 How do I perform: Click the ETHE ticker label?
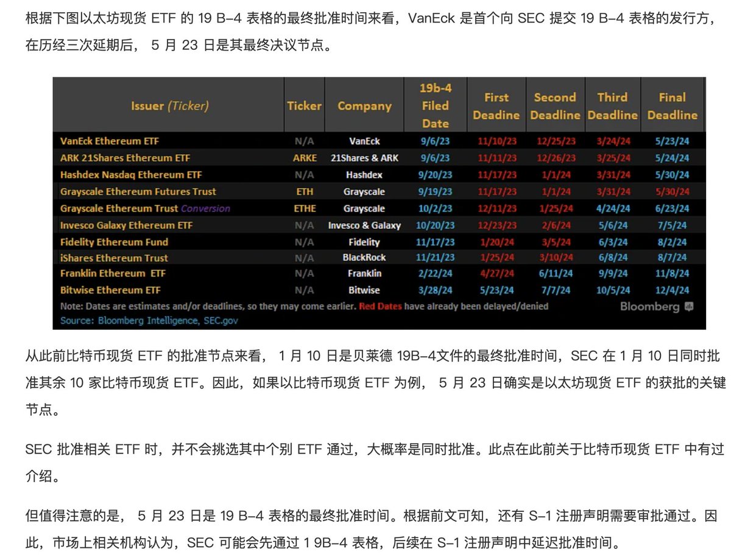pos(304,208)
